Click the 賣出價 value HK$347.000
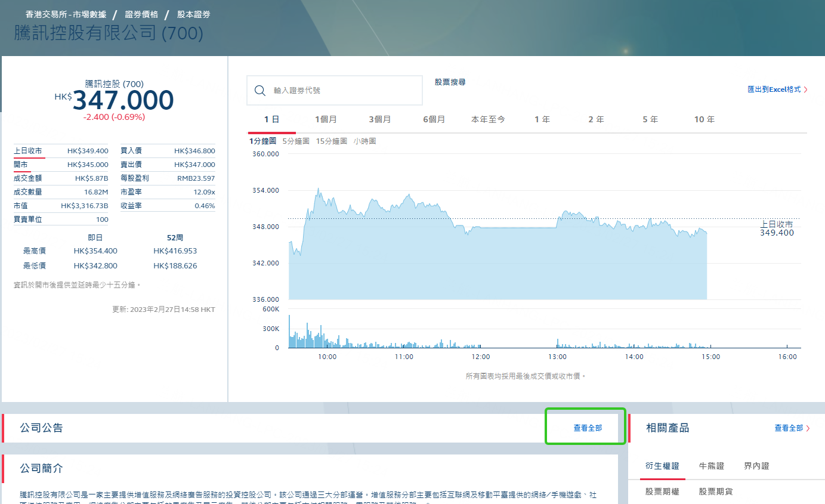The width and height of the screenshot is (825, 504). click(x=194, y=165)
